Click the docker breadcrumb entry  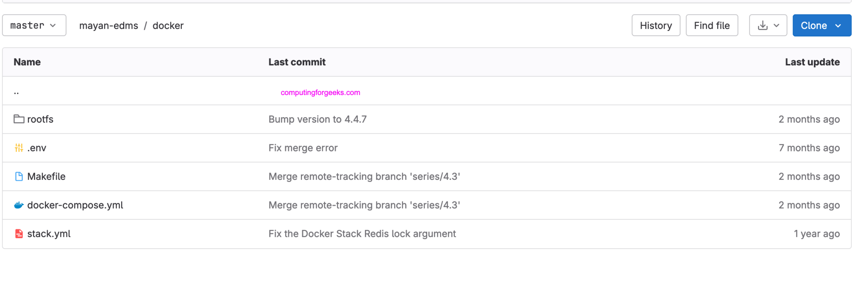click(168, 25)
